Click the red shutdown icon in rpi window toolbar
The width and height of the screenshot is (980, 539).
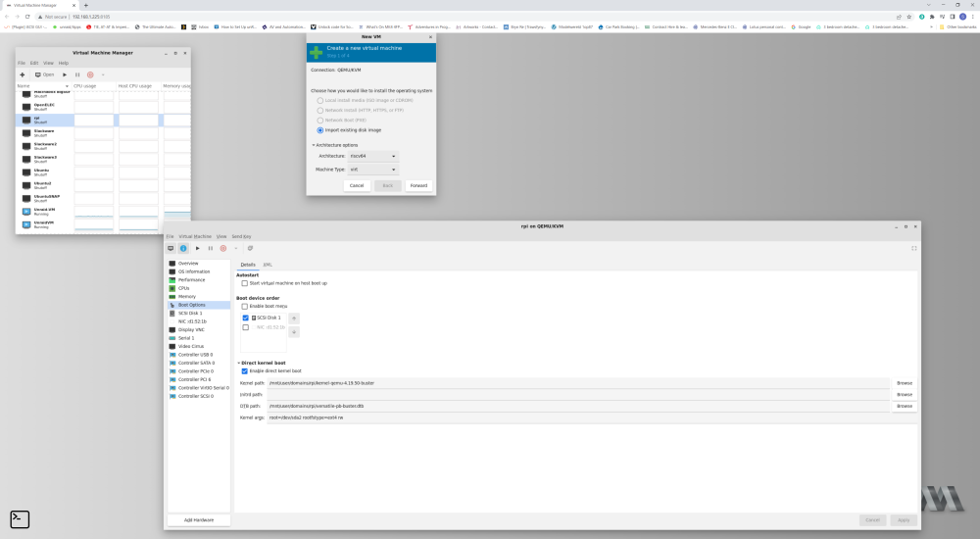pos(223,248)
